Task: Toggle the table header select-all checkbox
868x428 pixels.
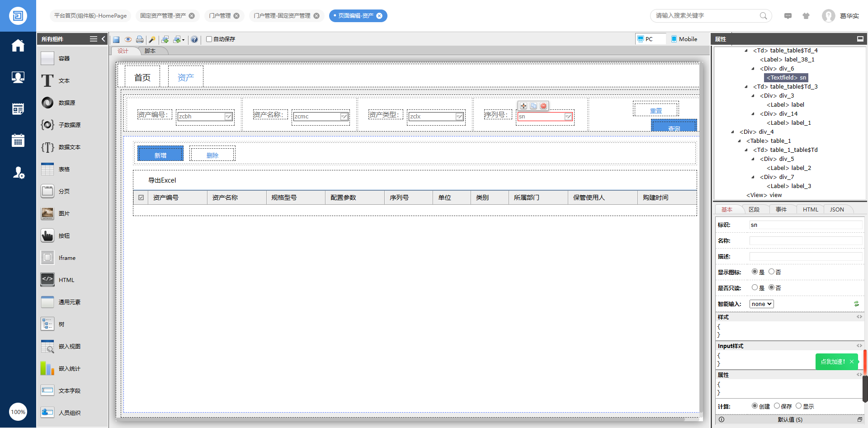Action: [141, 198]
